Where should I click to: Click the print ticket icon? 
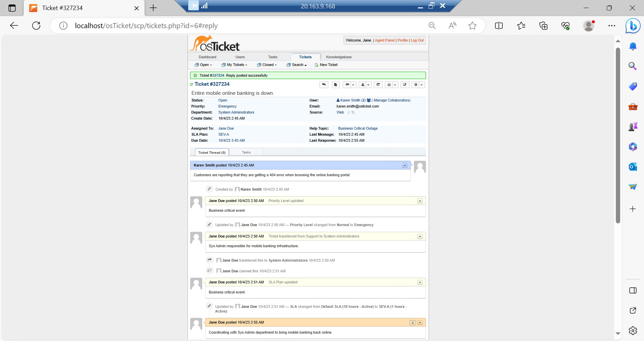click(x=389, y=85)
